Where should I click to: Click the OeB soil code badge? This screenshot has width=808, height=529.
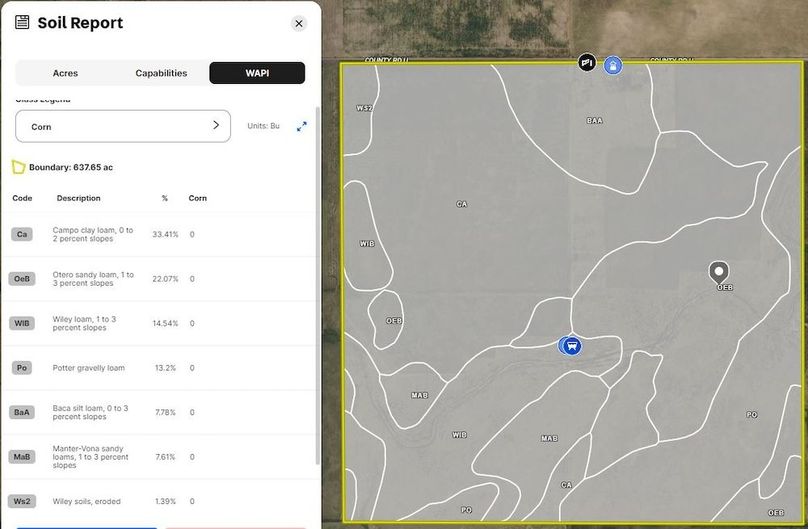pos(22,279)
